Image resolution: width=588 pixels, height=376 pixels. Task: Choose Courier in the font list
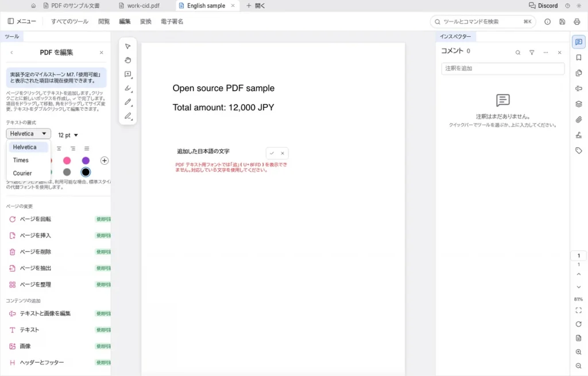pyautogui.click(x=29, y=173)
